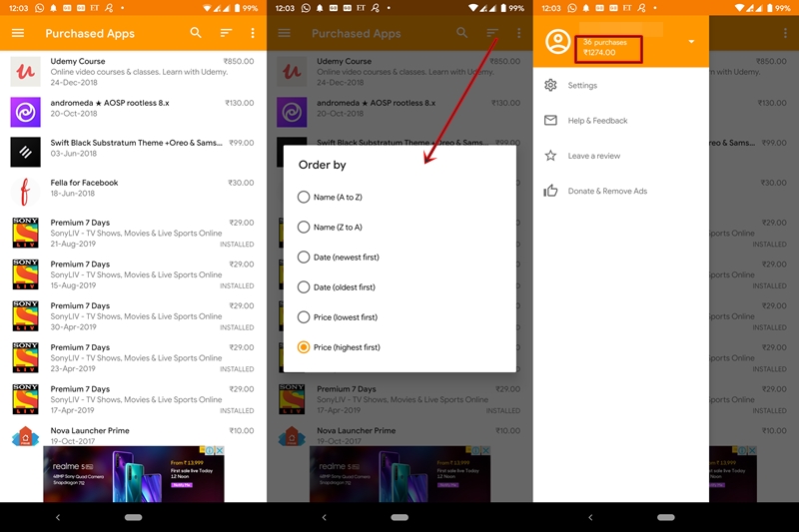The width and height of the screenshot is (799, 532).
Task: Tap home pill under undimmed Purchased Apps screen
Action: 133,517
